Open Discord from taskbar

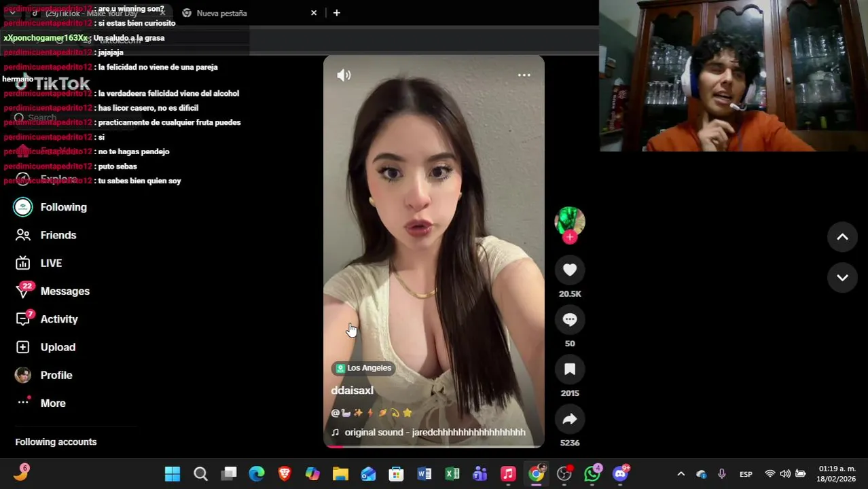[x=620, y=474]
